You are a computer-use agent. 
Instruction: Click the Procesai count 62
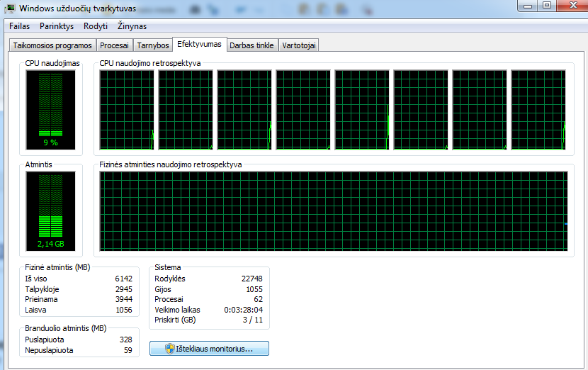[x=259, y=299]
